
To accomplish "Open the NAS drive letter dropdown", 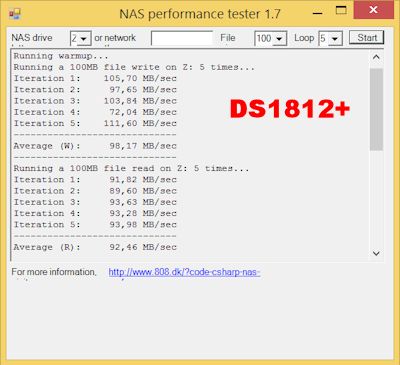I will pos(80,39).
